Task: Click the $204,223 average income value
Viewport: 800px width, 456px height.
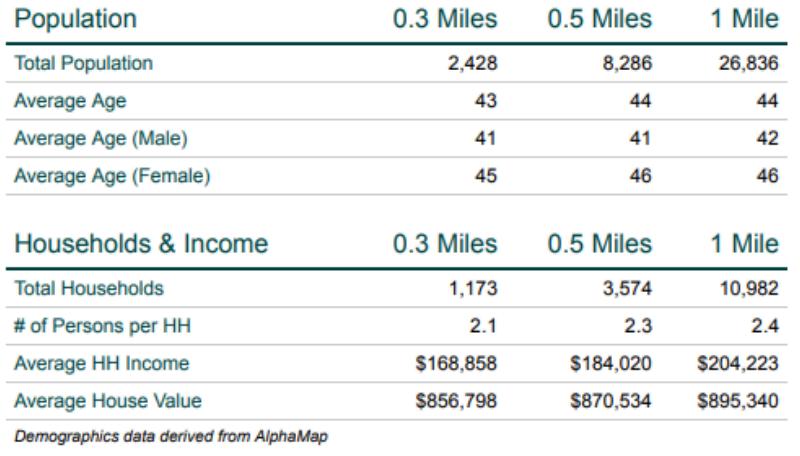Action: (737, 363)
